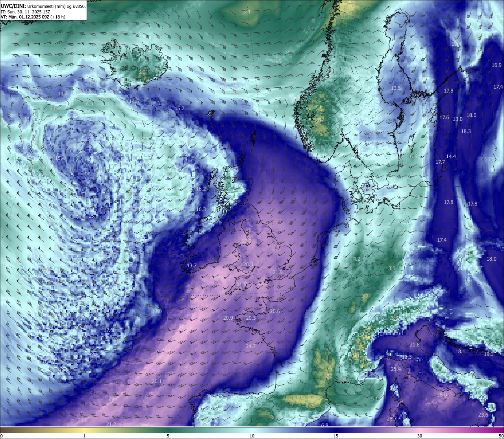Click the map value '13.7'
Image resolution: width=504 pixels, height=439 pixels.
click(192, 266)
